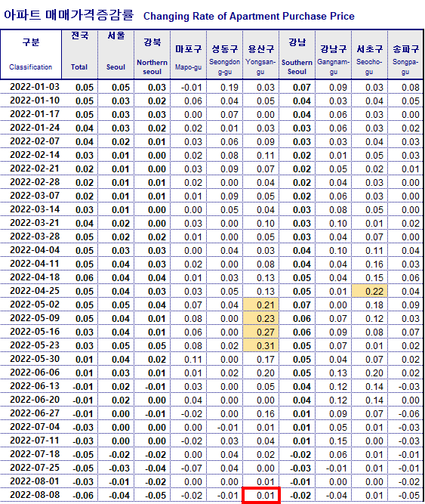Screen dimensions: 425x504
Task: Click highlighted Seocho-gu value 0.22
Action: click(x=369, y=291)
